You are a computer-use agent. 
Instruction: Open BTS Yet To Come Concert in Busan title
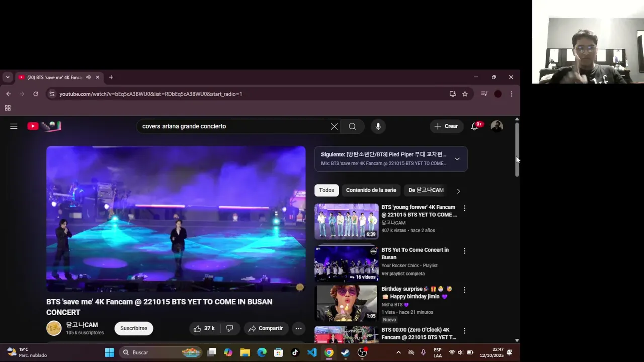pos(415,253)
